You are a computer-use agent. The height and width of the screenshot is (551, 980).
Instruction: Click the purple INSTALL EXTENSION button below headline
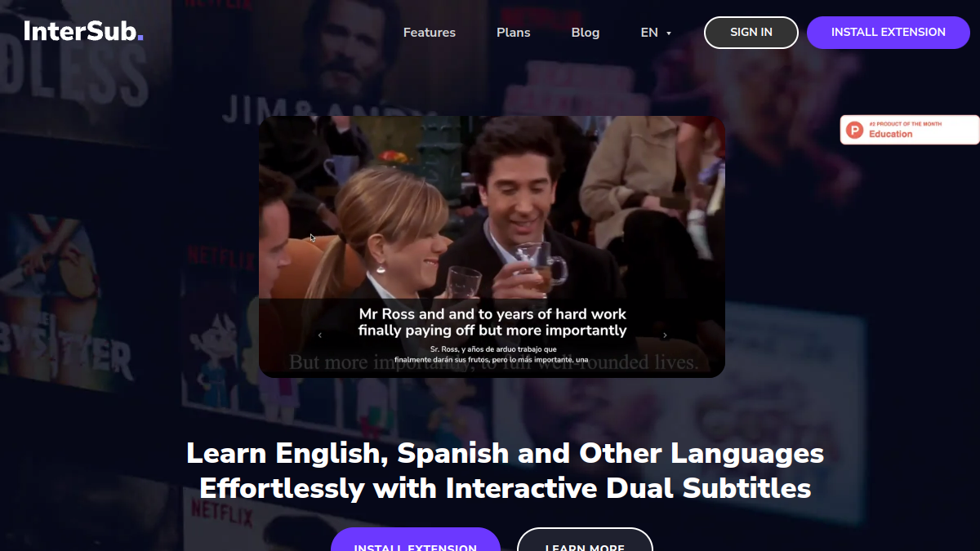click(416, 540)
